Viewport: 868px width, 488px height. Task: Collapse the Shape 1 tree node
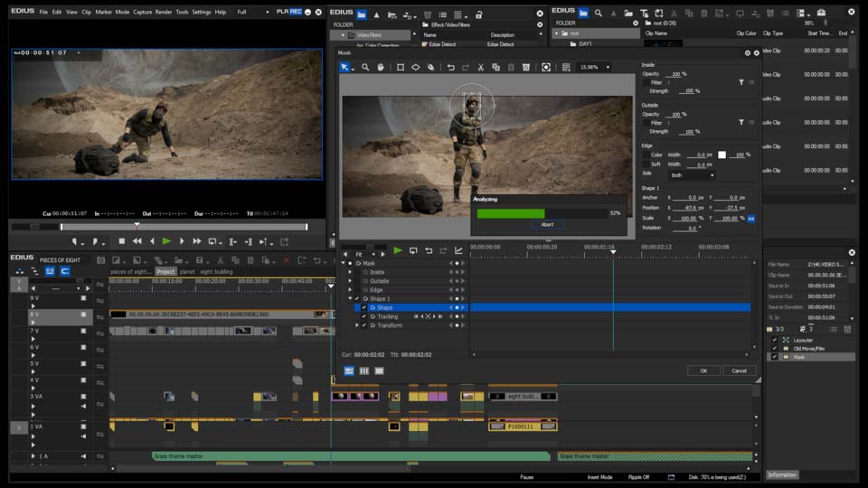[x=350, y=299]
